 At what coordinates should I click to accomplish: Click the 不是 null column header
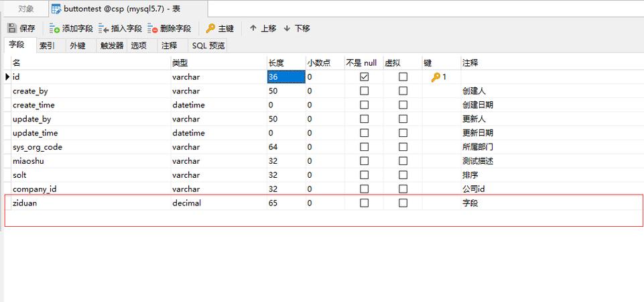[364, 63]
